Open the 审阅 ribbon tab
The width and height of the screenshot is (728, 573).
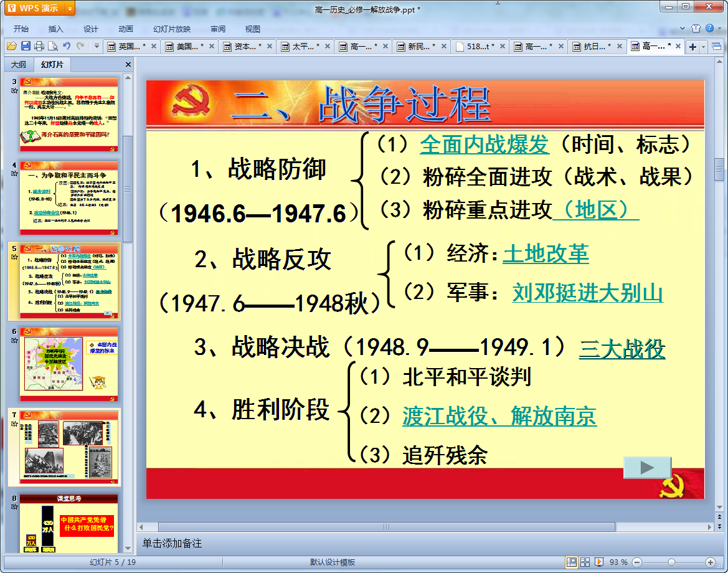coord(218,29)
